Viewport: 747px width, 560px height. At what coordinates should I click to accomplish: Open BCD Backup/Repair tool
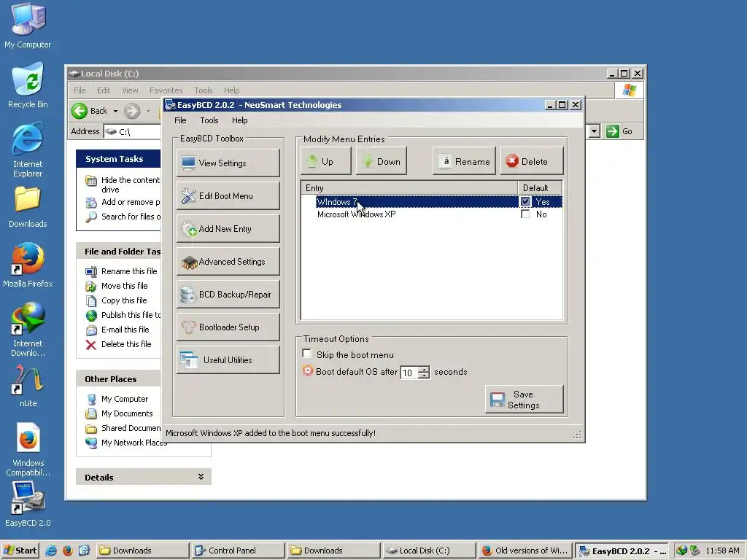[x=228, y=295]
